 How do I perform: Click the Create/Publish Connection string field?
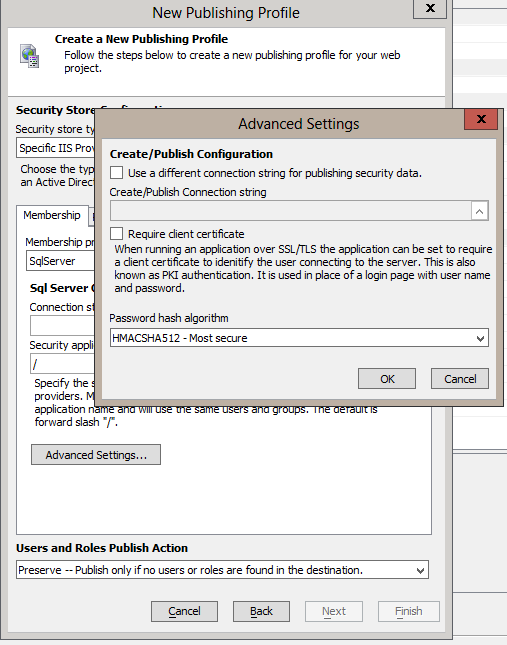pyautogui.click(x=291, y=211)
